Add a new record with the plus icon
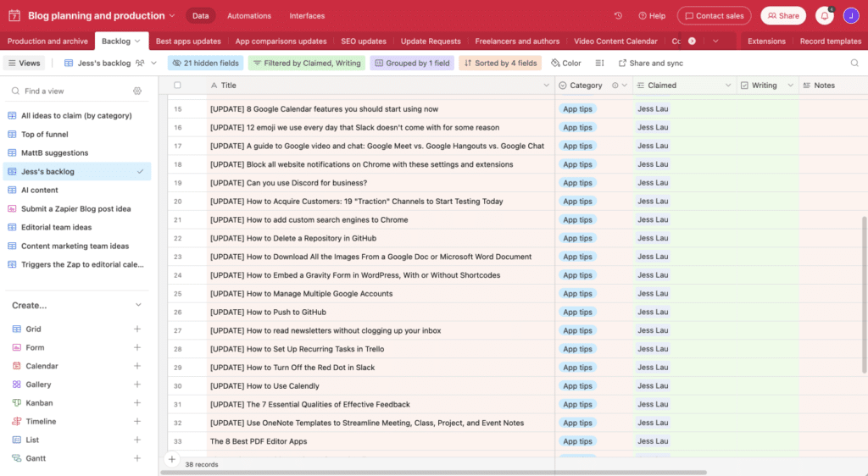 [x=171, y=459]
